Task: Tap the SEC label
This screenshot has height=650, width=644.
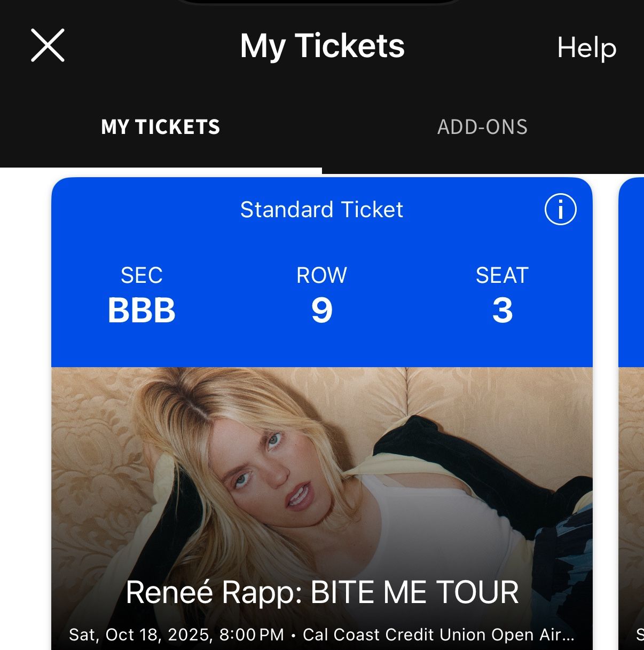Action: coord(142,275)
